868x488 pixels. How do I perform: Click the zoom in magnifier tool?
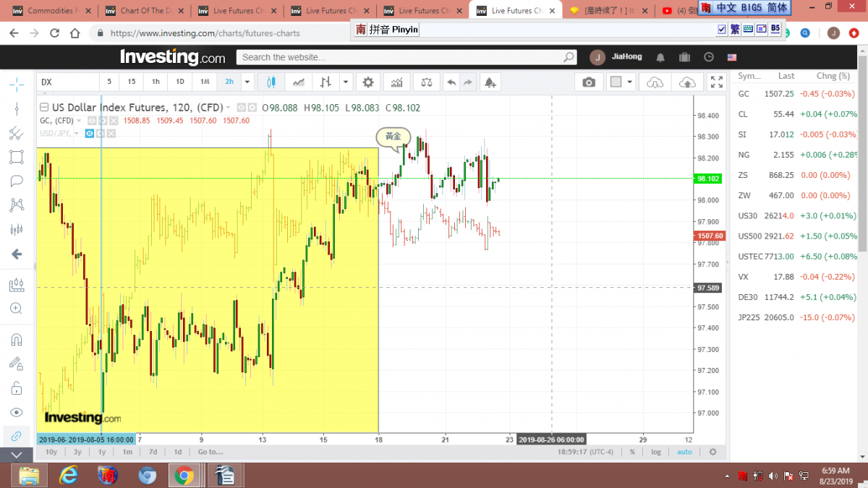pyautogui.click(x=16, y=309)
